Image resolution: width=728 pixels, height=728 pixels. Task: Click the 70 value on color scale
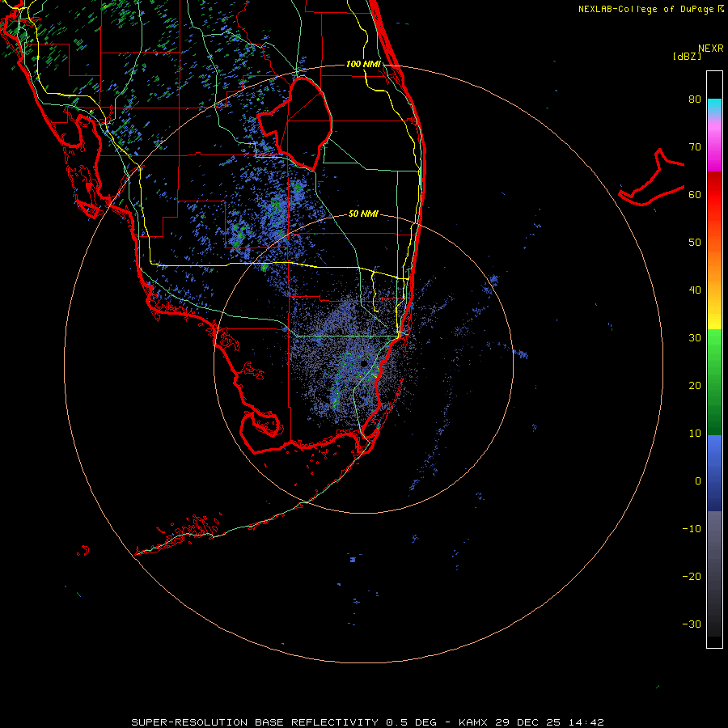pyautogui.click(x=695, y=146)
